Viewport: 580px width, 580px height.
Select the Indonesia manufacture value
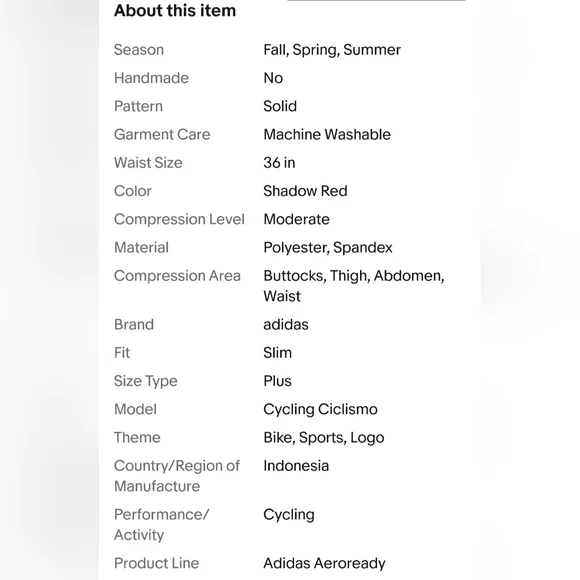click(x=296, y=466)
